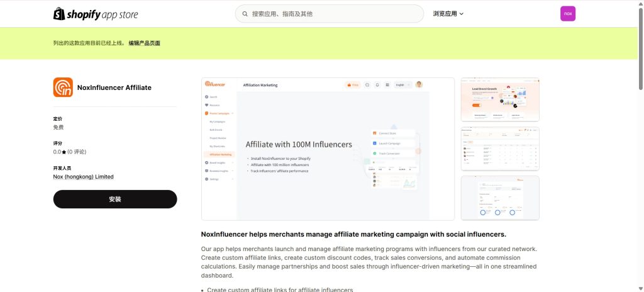
Task: Open the 编辑产品页面 link in banner
Action: pos(144,43)
